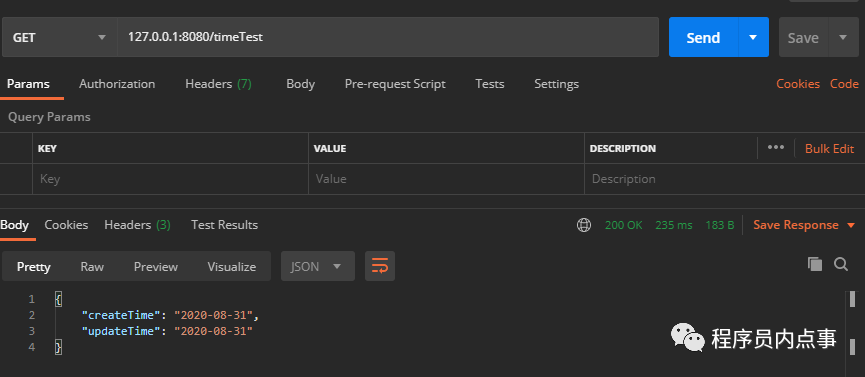Screen dimensions: 865x377
Task: Click the network globe icon
Action: pos(584,225)
